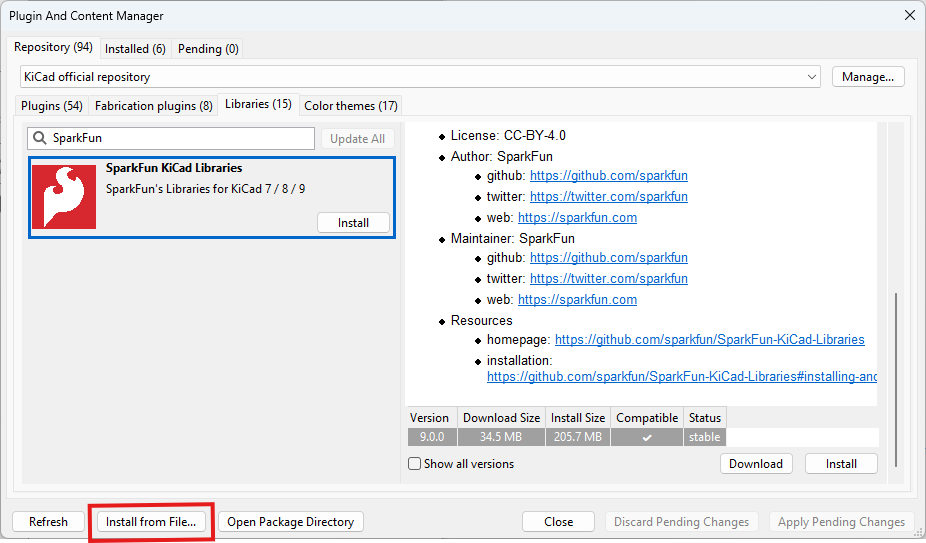Click the Download Size column header
This screenshot has height=543, width=926.
(501, 418)
